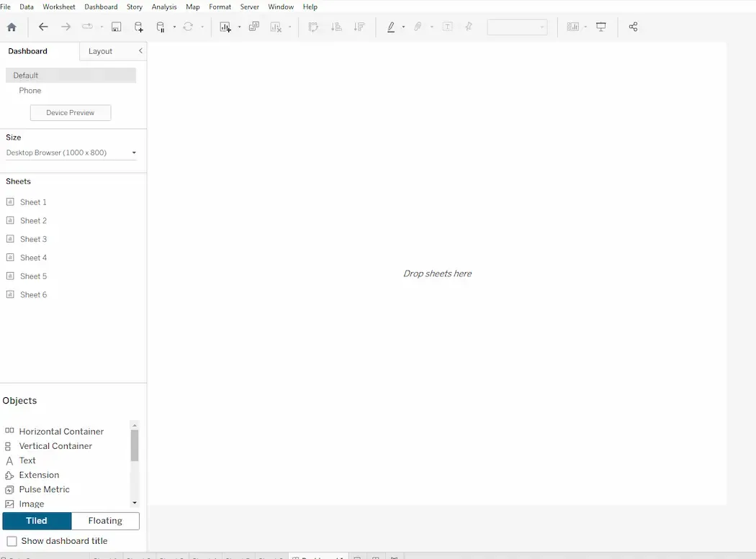756x559 pixels.
Task: Click the Share workbook icon
Action: tap(633, 27)
